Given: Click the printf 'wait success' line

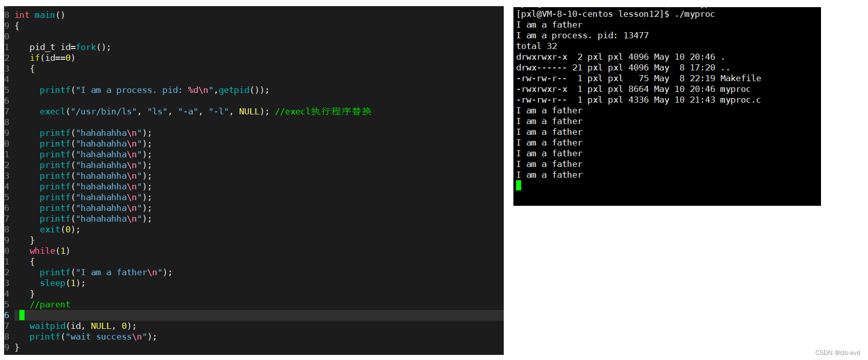Looking at the screenshot, I should [x=93, y=337].
